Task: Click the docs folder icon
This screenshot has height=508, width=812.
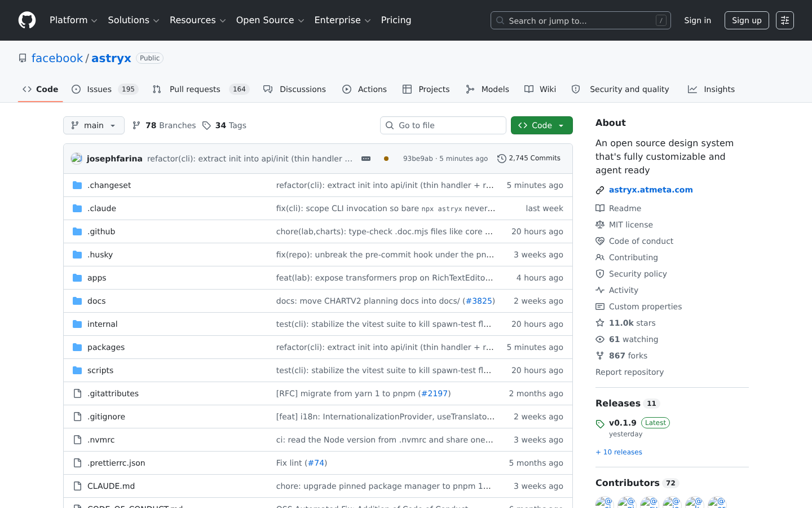Action: pyautogui.click(x=77, y=301)
